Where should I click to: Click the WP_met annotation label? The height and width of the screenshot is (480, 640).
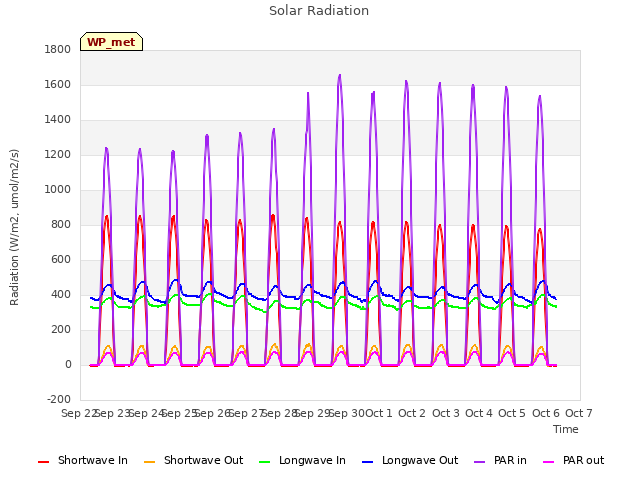111,42
